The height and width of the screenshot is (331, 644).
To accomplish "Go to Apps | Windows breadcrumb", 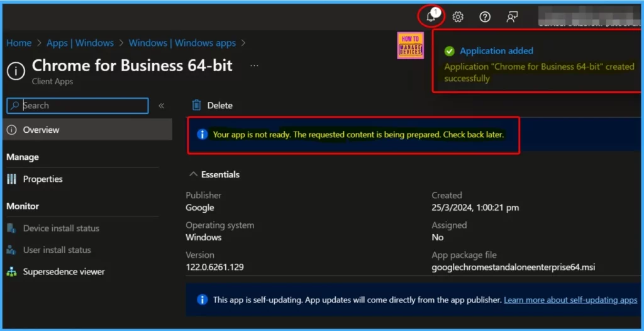I will click(80, 43).
